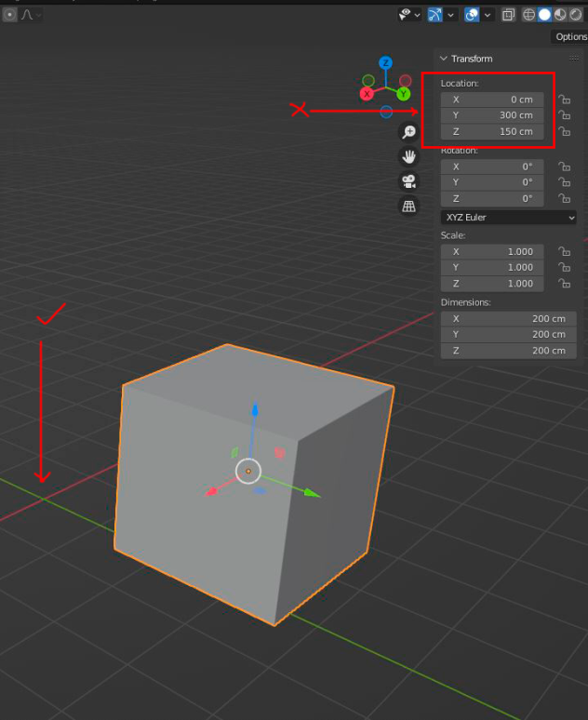Screen dimensions: 588x720
Task: Click the Location Y 300 cm field
Action: pos(492,115)
